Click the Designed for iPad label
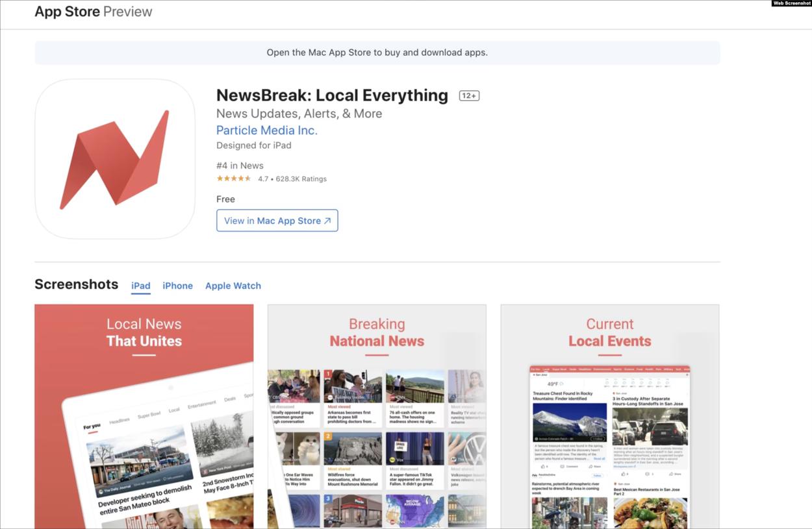812x529 pixels. (x=254, y=145)
